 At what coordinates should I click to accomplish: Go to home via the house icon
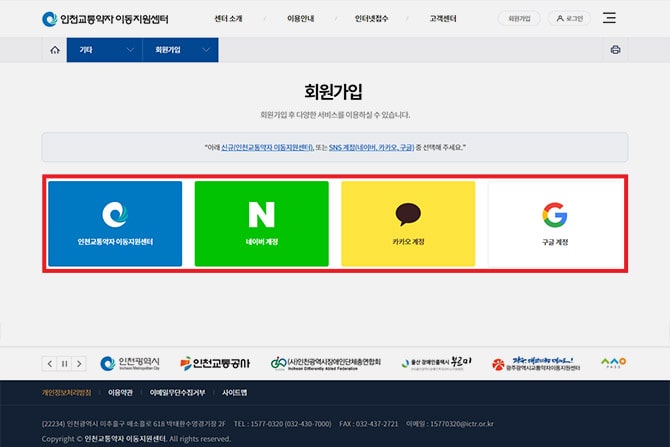pyautogui.click(x=55, y=50)
